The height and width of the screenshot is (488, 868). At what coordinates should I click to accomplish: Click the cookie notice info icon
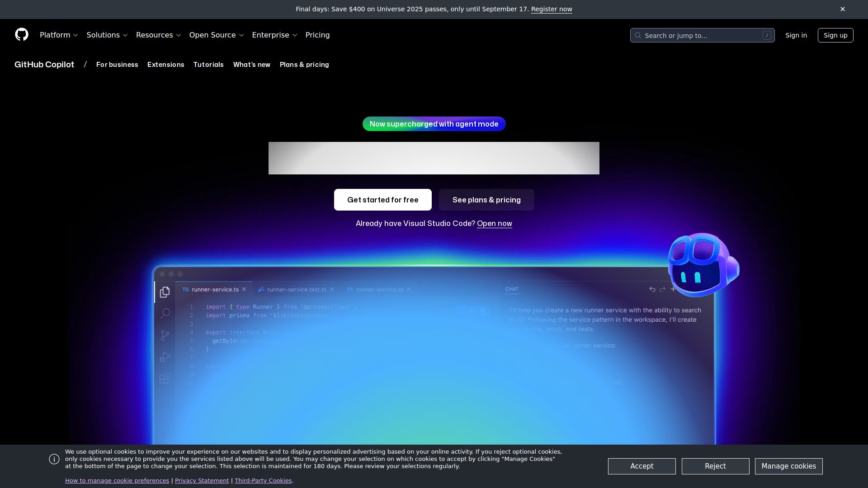click(54, 459)
